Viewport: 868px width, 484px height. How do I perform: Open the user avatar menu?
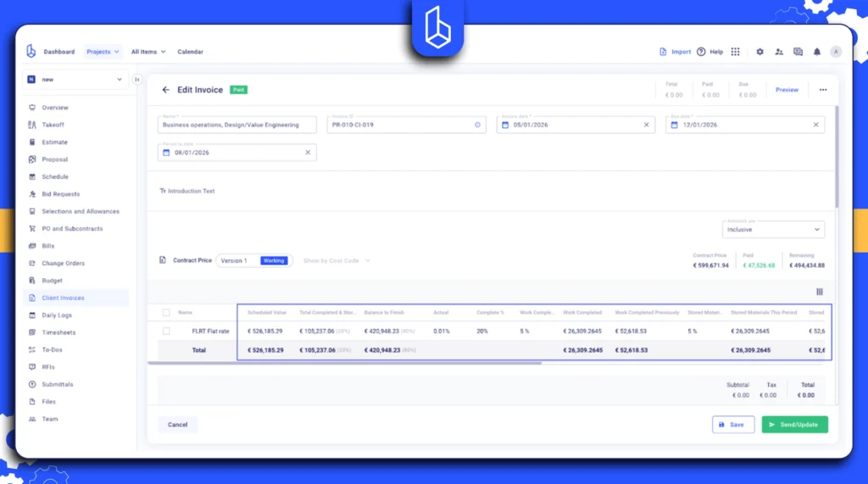[x=836, y=52]
